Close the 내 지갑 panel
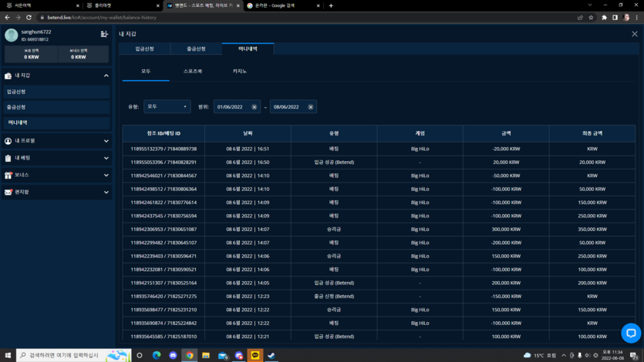 point(635,34)
